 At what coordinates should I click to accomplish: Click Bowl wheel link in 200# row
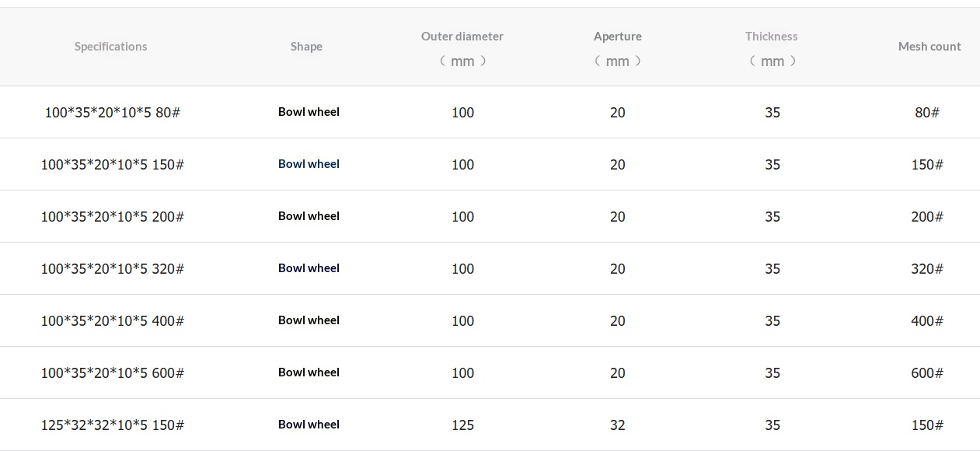309,216
